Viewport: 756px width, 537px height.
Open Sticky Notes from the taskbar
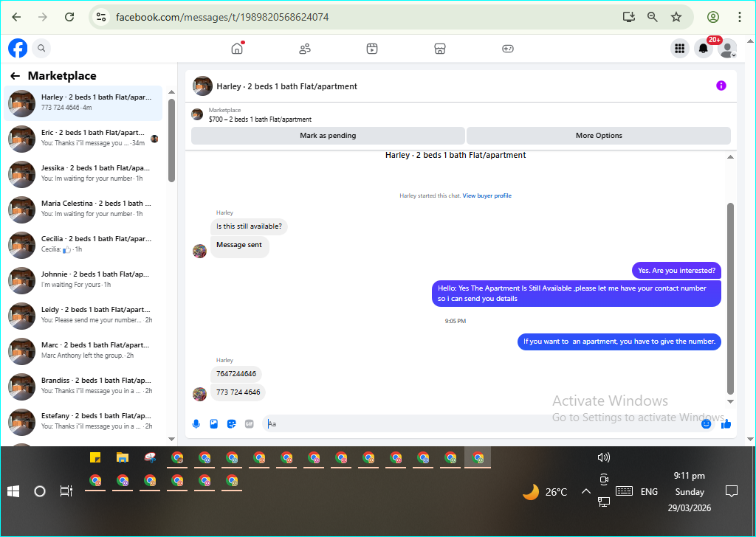[x=95, y=457]
